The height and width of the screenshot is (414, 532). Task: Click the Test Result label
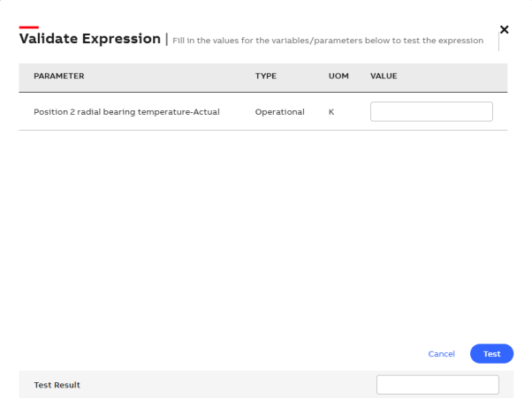coord(57,385)
